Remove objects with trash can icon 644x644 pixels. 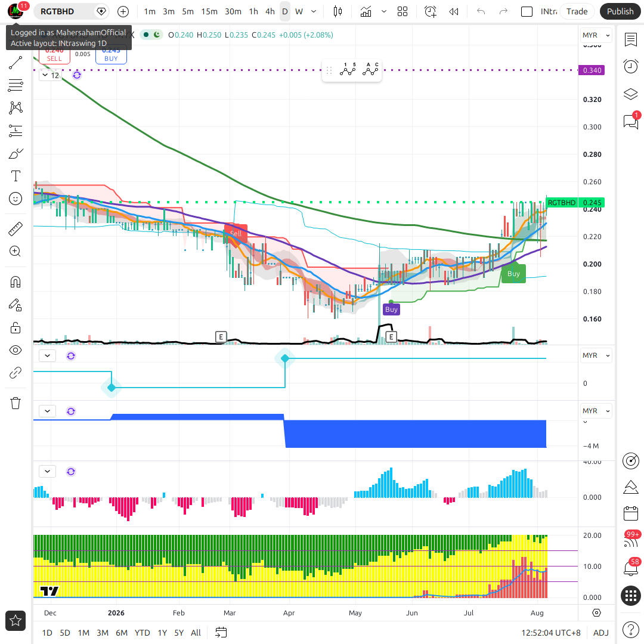(x=16, y=403)
